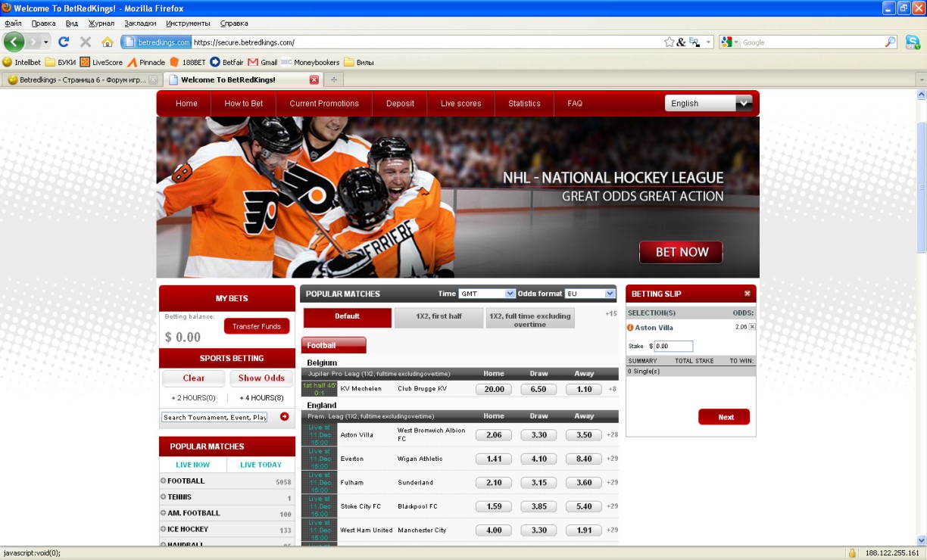The height and width of the screenshot is (560, 927).
Task: Select the 1X2, first half tab
Action: (439, 318)
